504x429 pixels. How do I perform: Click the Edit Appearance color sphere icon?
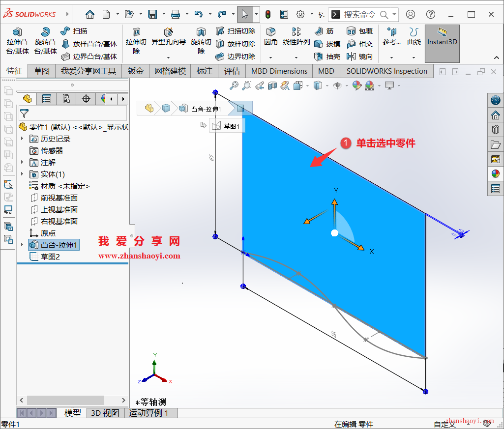[x=356, y=86]
